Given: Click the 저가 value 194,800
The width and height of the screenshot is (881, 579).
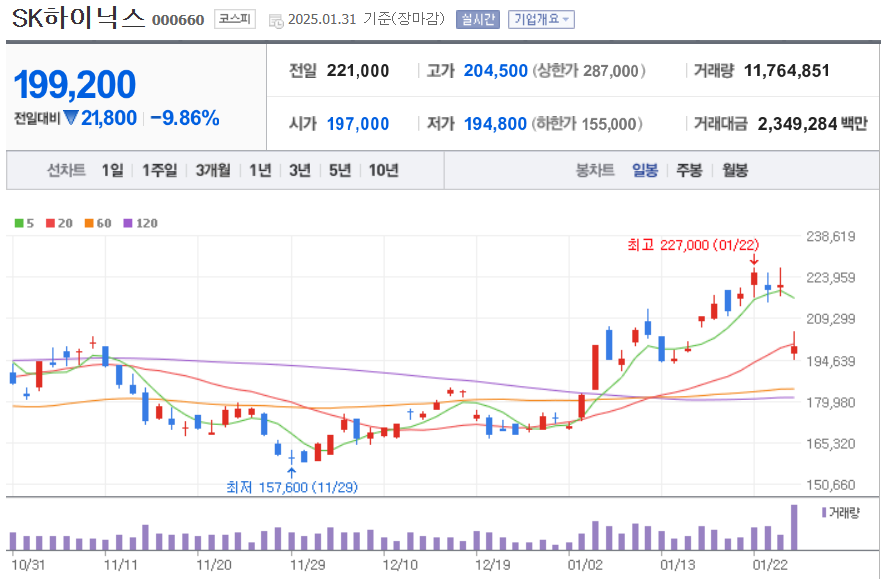Looking at the screenshot, I should point(496,124).
